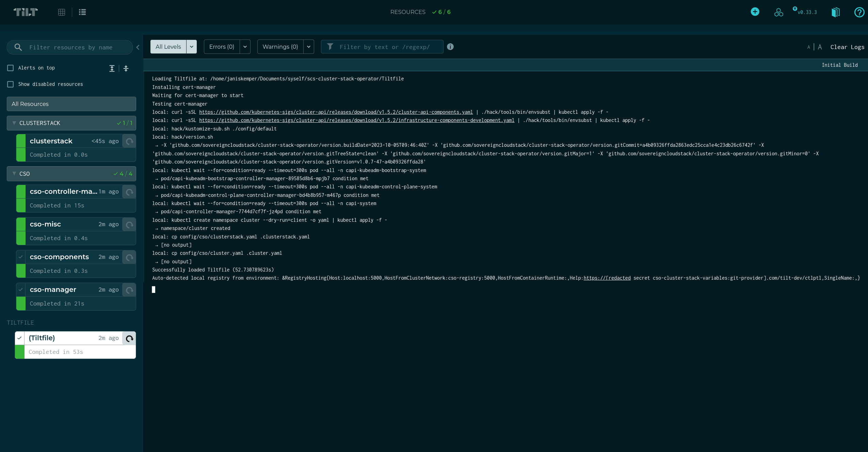Click 'Completed in 53s' status text
This screenshot has width=868, height=452.
[56, 352]
